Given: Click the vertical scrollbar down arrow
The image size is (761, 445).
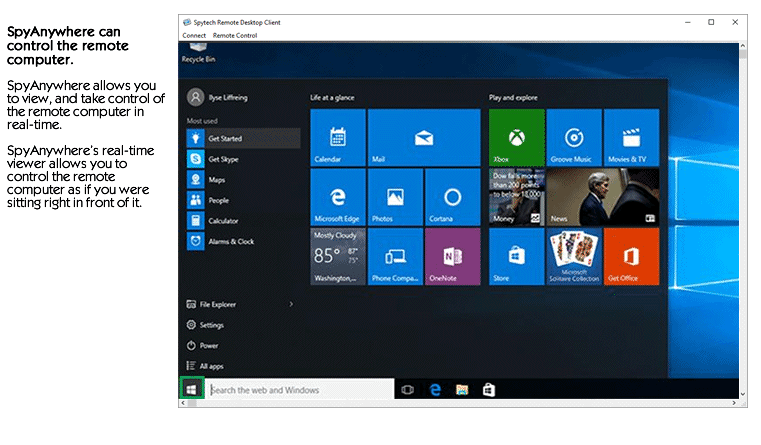Looking at the screenshot, I should 743,394.
